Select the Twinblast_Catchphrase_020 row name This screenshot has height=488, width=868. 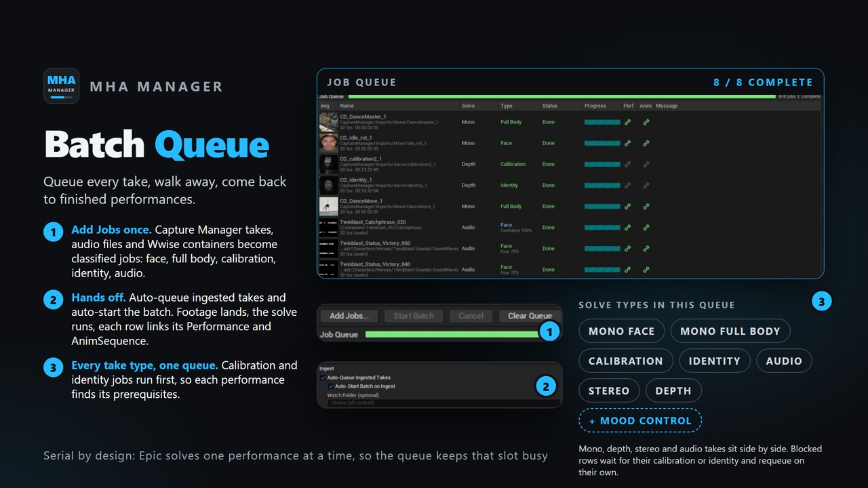pyautogui.click(x=373, y=222)
